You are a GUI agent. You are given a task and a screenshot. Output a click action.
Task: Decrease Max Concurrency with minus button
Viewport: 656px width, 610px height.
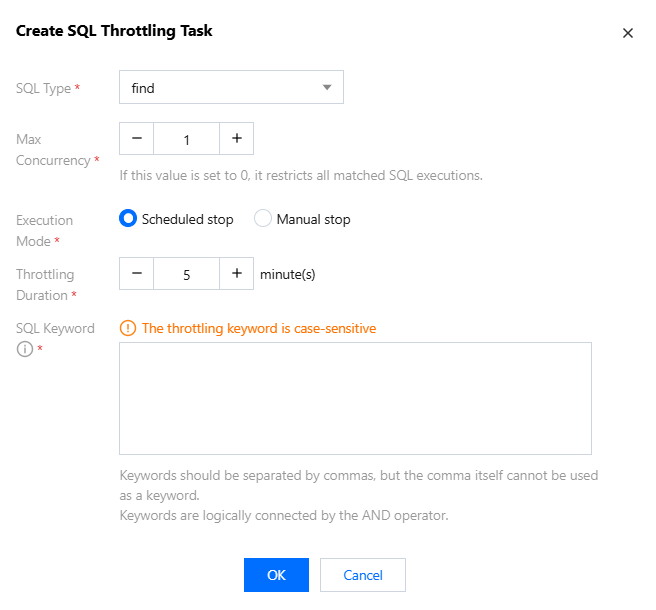click(x=137, y=139)
